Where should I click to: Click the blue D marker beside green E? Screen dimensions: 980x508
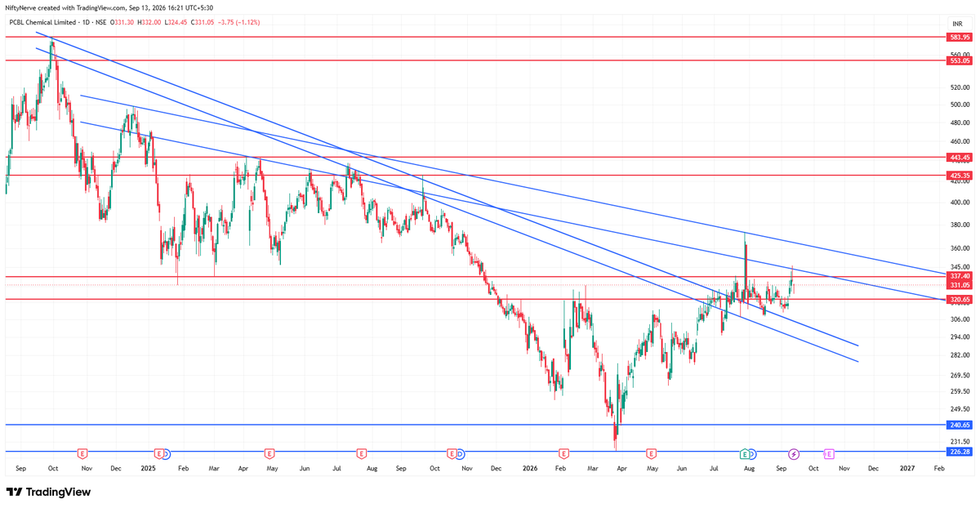click(x=752, y=453)
